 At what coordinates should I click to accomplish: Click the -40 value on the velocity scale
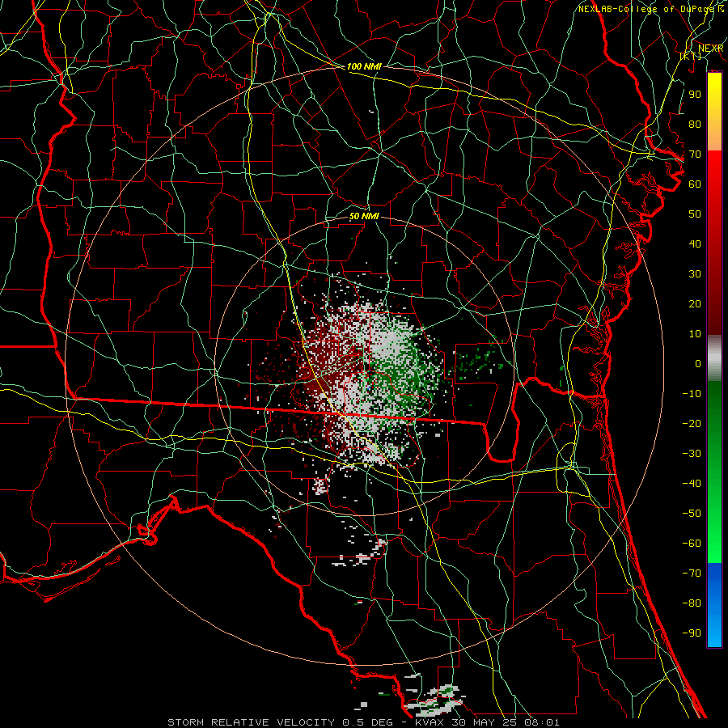tap(692, 484)
